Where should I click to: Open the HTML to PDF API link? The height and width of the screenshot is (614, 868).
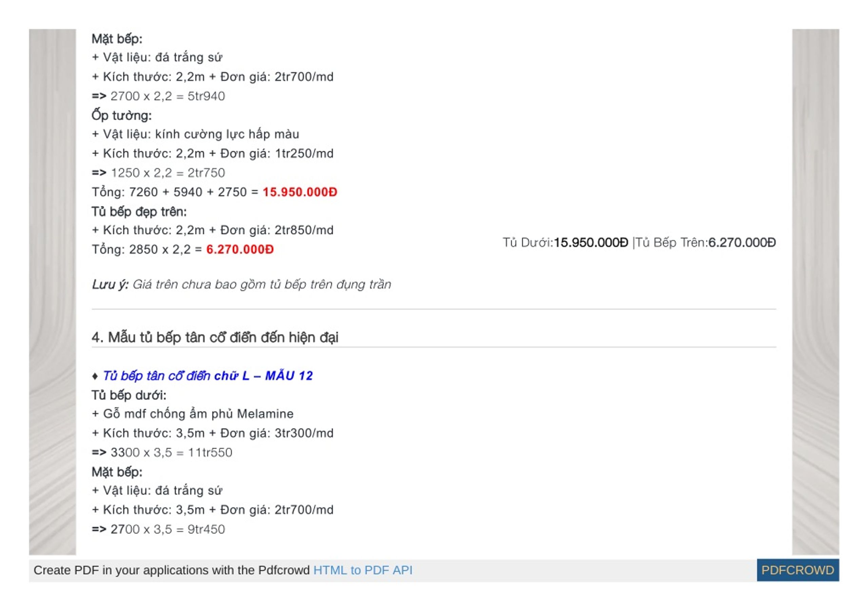363,570
